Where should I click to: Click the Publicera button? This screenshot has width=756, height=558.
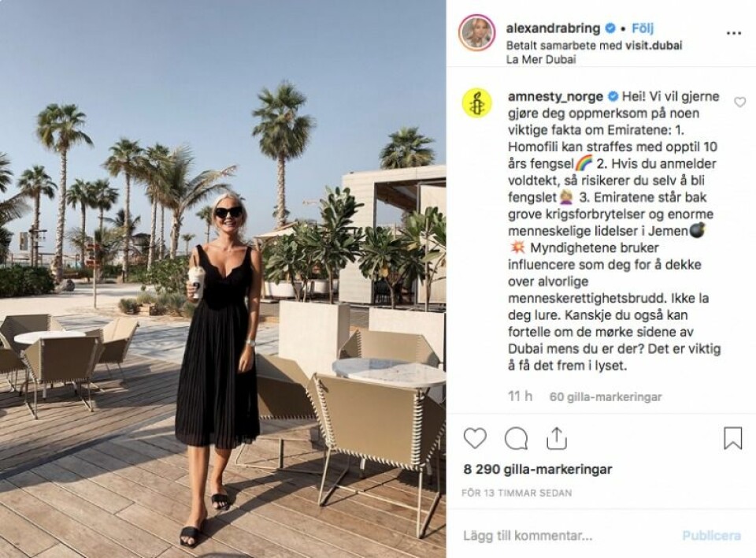point(712,535)
